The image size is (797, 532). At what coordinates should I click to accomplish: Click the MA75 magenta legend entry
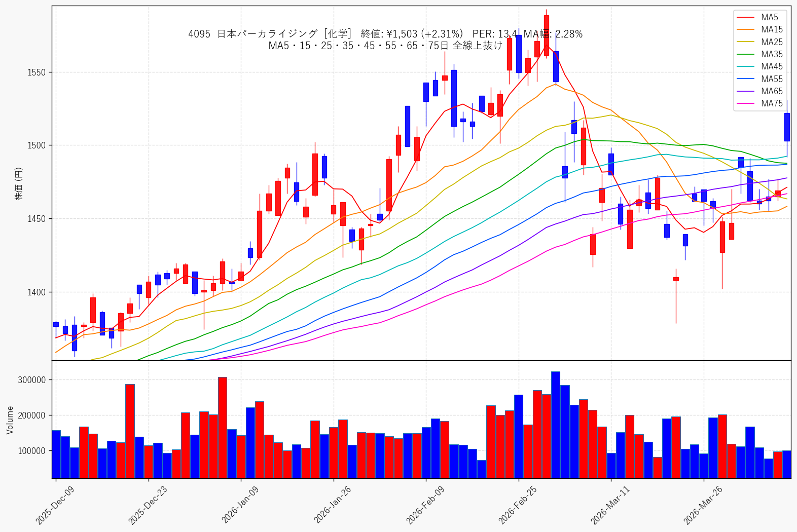pos(760,103)
